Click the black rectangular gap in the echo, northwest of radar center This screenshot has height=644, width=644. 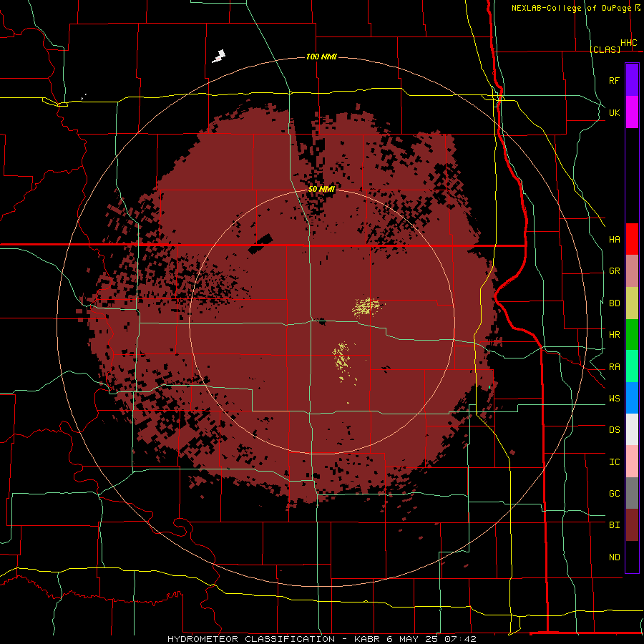pos(260,245)
